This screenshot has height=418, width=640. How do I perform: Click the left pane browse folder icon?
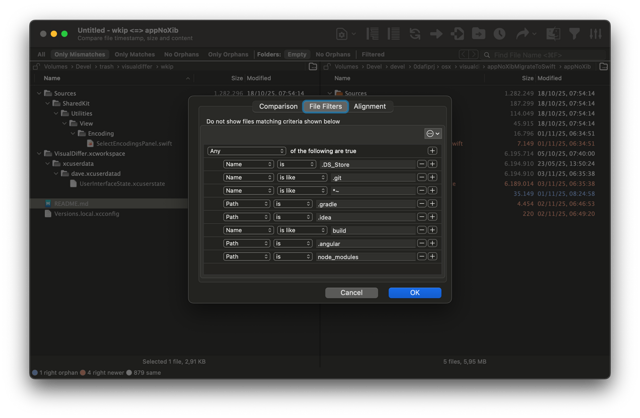(x=313, y=67)
